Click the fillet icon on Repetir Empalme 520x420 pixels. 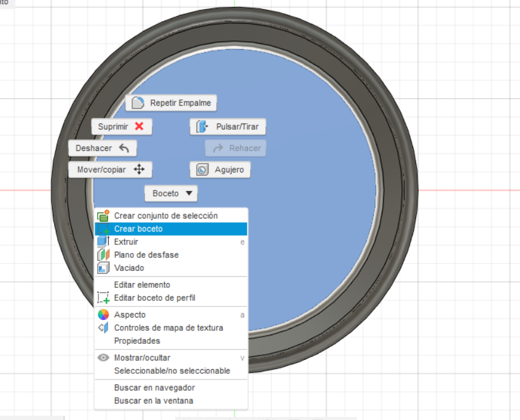tap(138, 103)
